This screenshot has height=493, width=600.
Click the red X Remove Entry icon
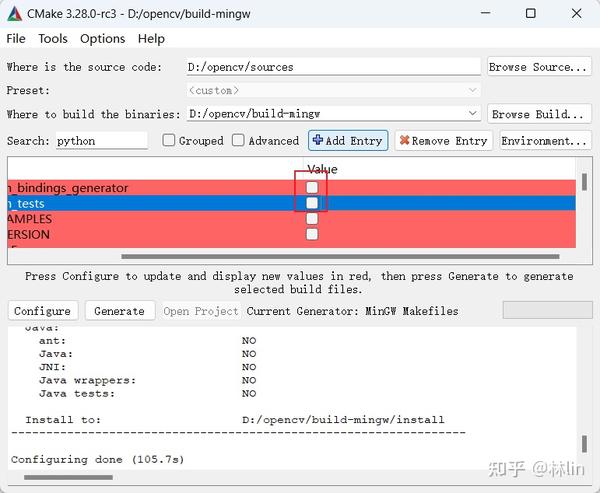tap(404, 140)
